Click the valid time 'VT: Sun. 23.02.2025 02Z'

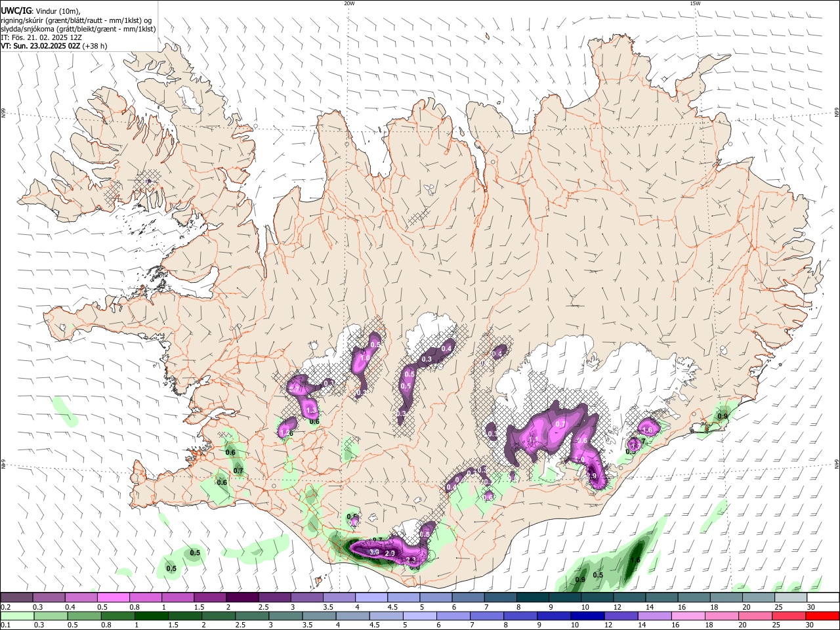41,46
